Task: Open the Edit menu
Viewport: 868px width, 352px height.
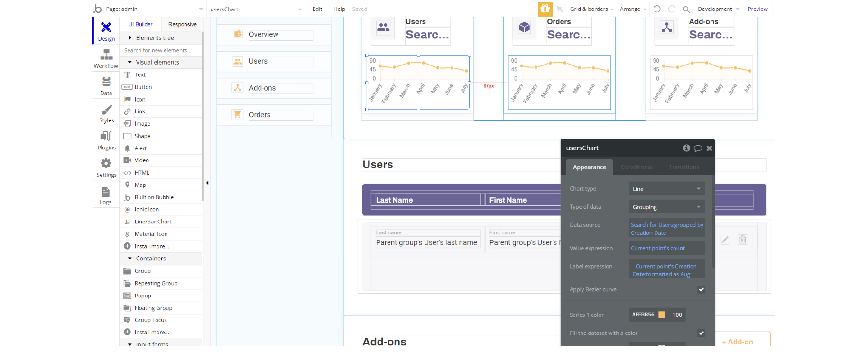Action: 317,9
